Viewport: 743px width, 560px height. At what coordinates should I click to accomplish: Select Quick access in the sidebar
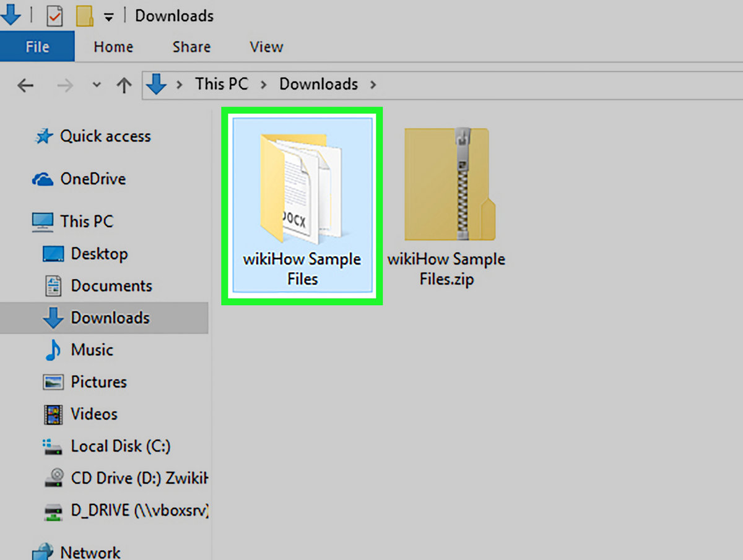pos(105,137)
